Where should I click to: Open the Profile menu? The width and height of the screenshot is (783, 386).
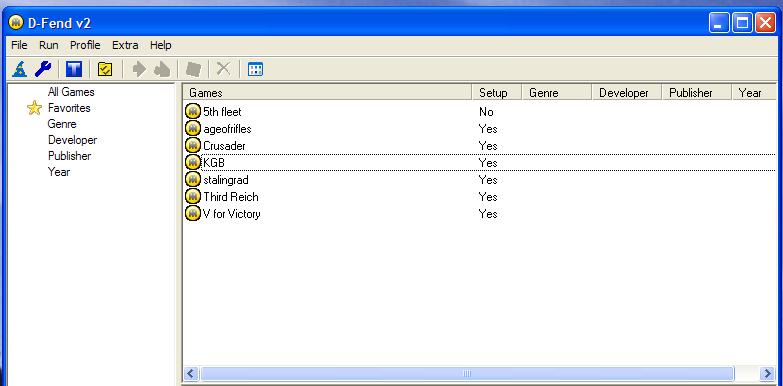coord(85,45)
